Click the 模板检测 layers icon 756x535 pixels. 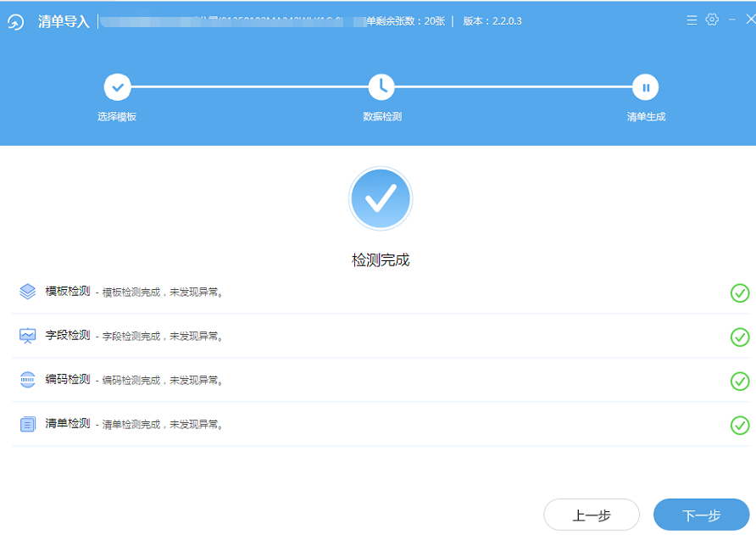click(28, 292)
